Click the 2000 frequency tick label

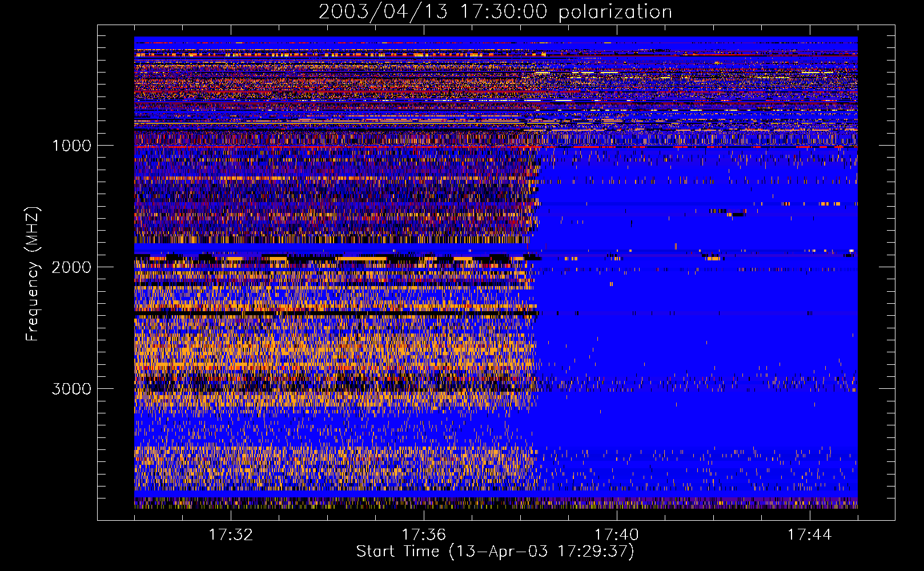[x=71, y=267]
